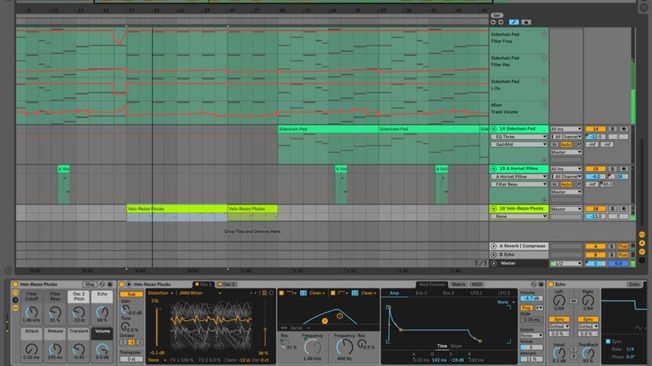Deactivate track 14 Sidechain Pad
This screenshot has height=366, width=652.
click(x=596, y=129)
